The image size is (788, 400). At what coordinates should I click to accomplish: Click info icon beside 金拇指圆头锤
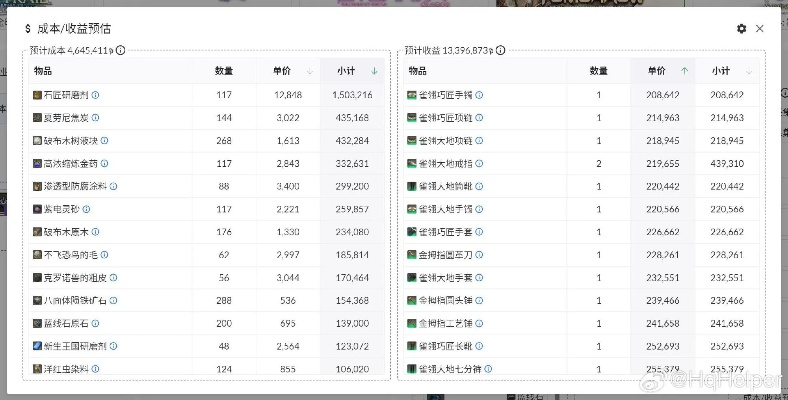[x=480, y=300]
